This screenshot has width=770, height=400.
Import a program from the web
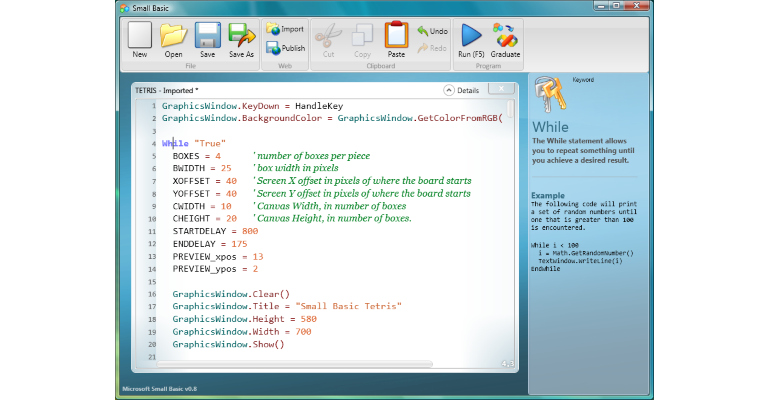coord(285,29)
